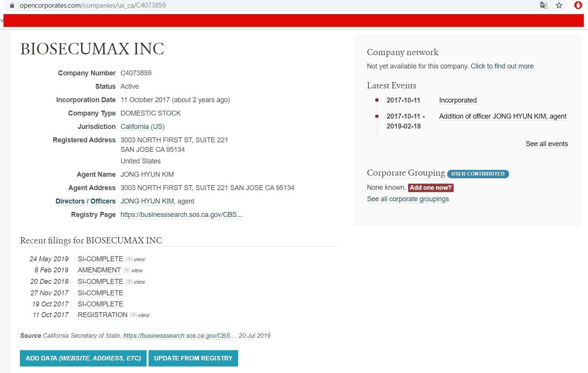Screen dimensions: 588x373
Task: Click the translate page icon in address bar
Action: coord(543,5)
